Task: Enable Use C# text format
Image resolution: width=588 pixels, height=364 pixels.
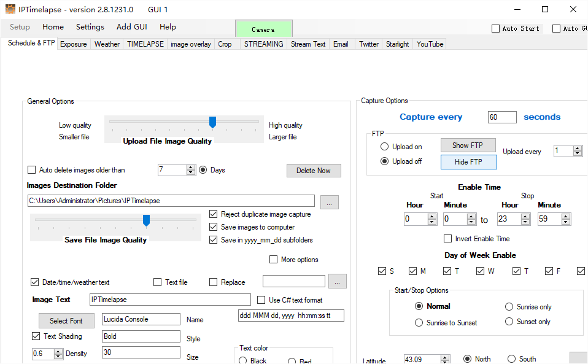Action: coord(261,300)
